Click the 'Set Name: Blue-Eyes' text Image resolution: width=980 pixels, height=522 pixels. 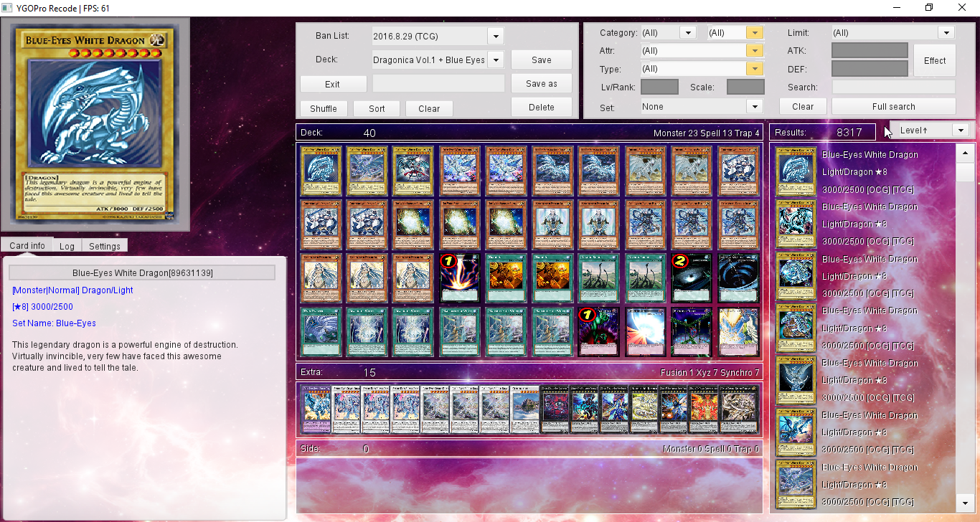tap(55, 323)
